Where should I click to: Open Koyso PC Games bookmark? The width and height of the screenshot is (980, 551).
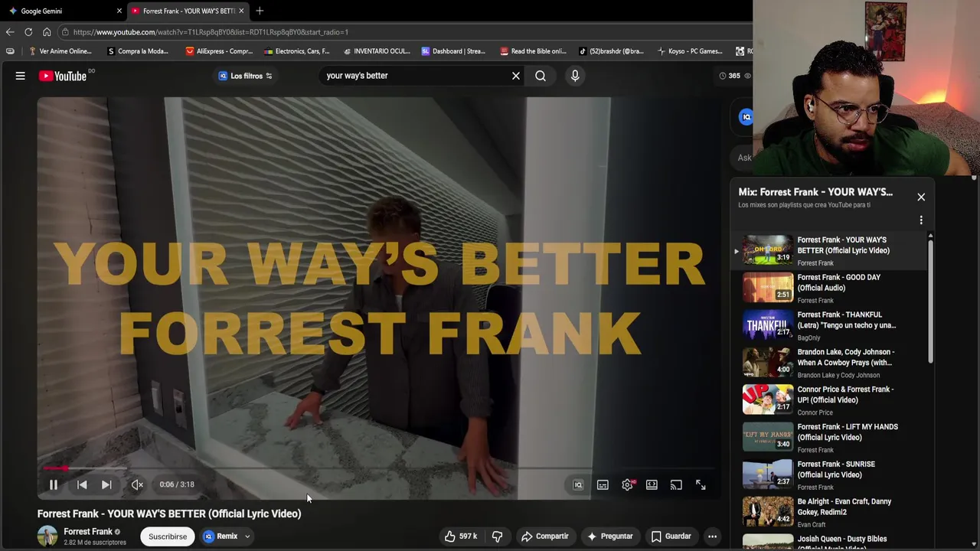[690, 51]
